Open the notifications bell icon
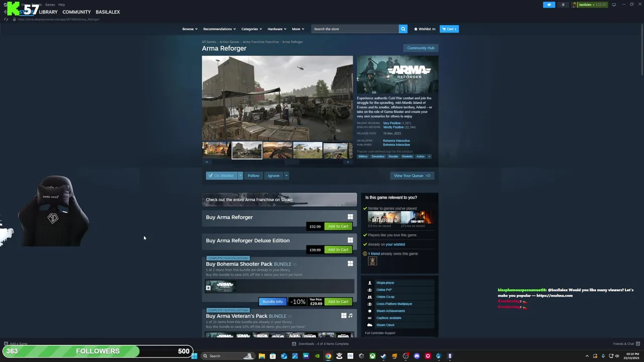This screenshot has width=644, height=362. click(x=563, y=5)
